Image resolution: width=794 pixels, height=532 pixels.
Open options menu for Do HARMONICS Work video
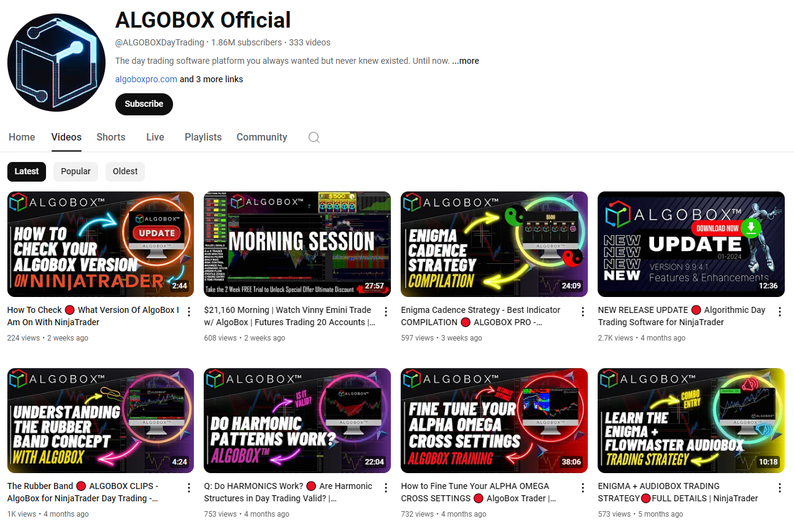(386, 488)
